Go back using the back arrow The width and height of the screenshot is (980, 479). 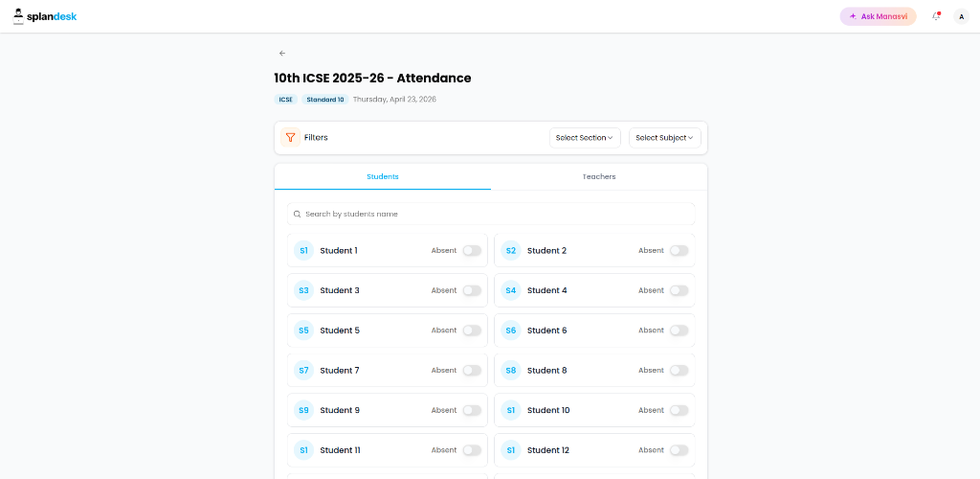(x=282, y=53)
